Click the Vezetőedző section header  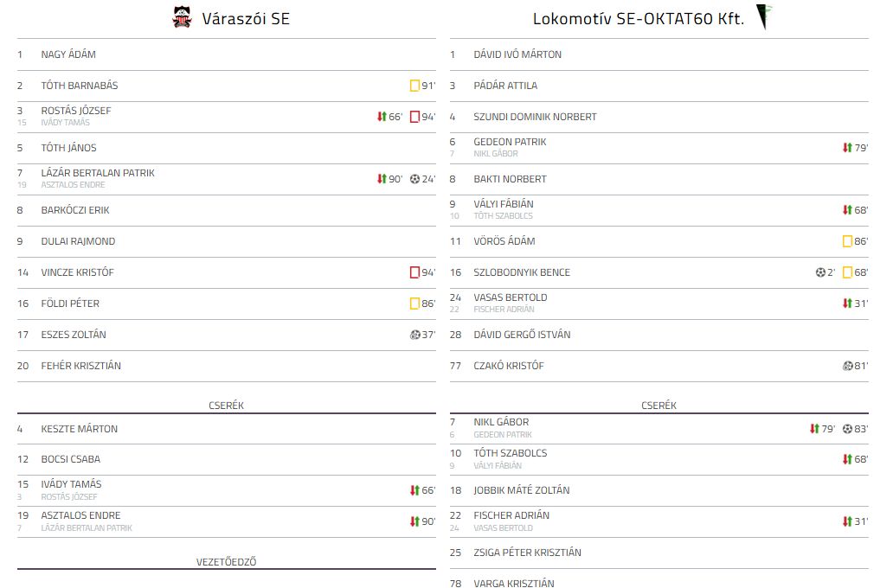(x=226, y=562)
